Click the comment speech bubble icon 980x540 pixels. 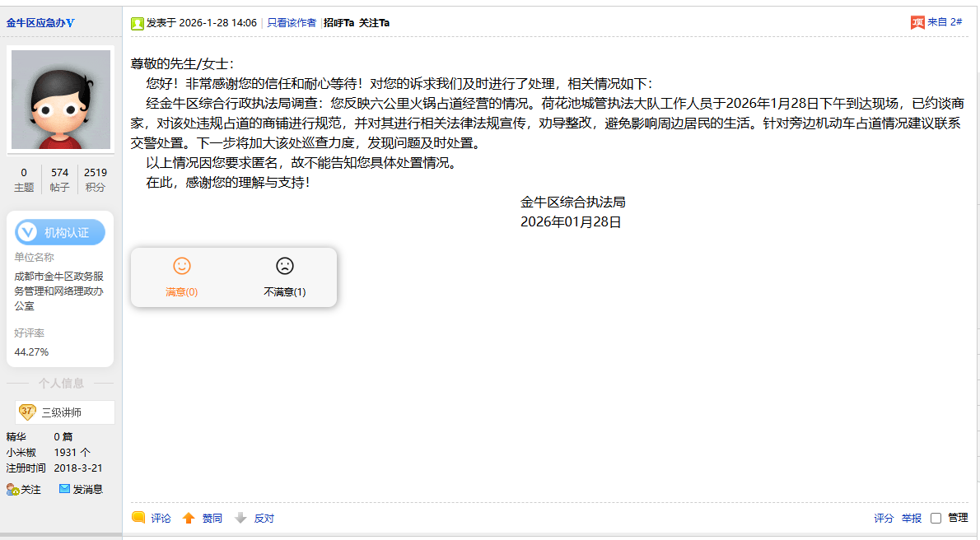click(x=138, y=518)
